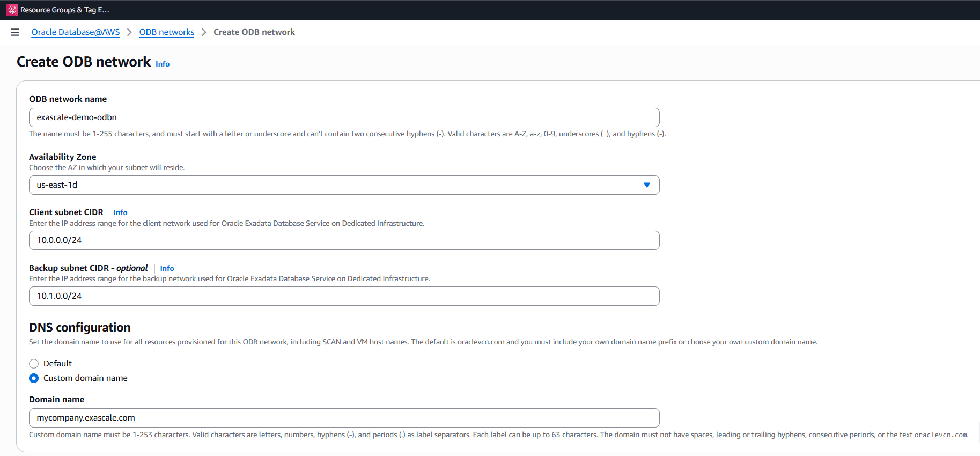Open Info link for Client subnet CIDR
Screen dimensions: 980x456
point(120,212)
